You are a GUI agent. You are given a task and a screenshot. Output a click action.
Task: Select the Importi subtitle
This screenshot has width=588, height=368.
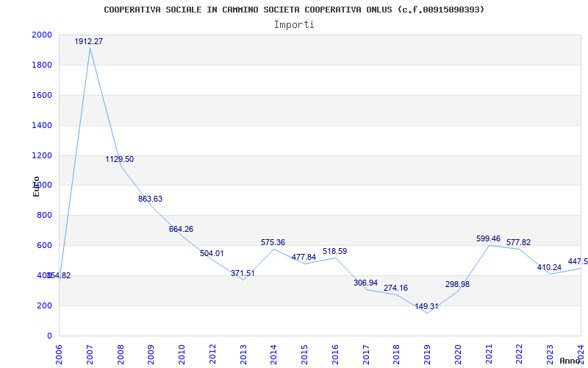point(294,25)
